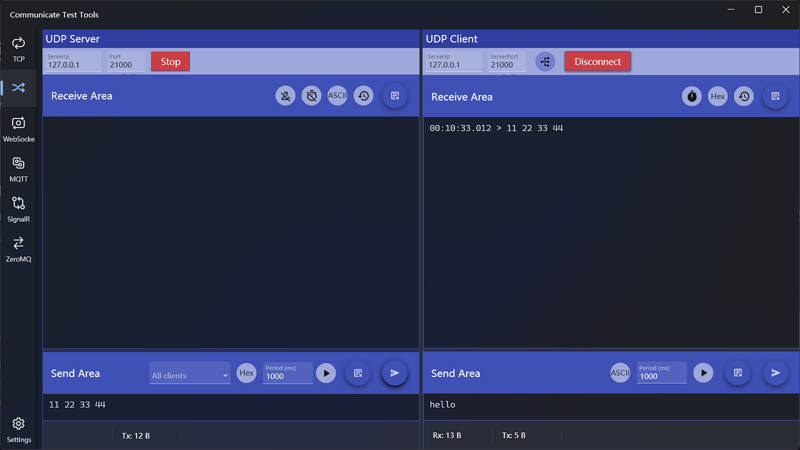Screen dimensions: 800x450
Task: Start periodic sending in UDP Client
Action: [703, 373]
